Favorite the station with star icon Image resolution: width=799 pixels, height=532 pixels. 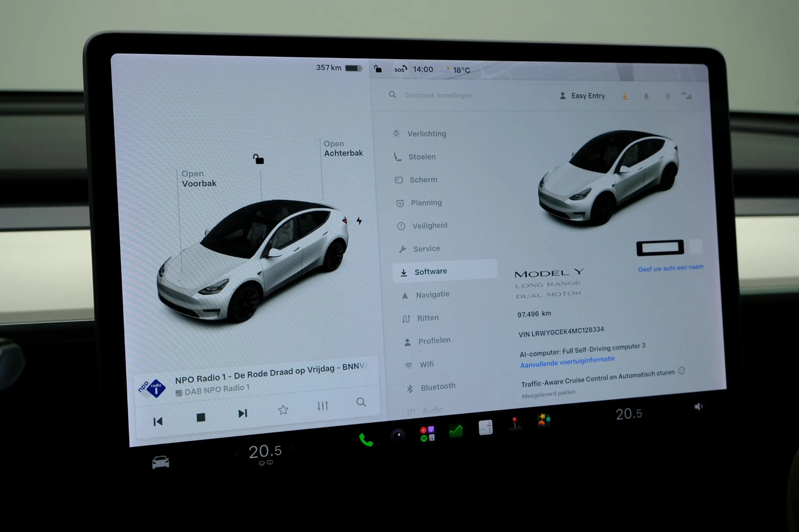point(283,410)
